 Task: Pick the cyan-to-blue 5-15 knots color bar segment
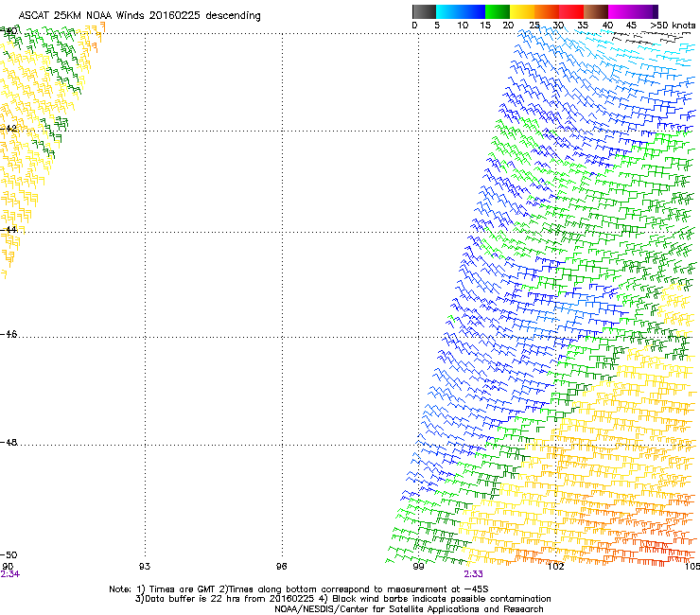(461, 11)
